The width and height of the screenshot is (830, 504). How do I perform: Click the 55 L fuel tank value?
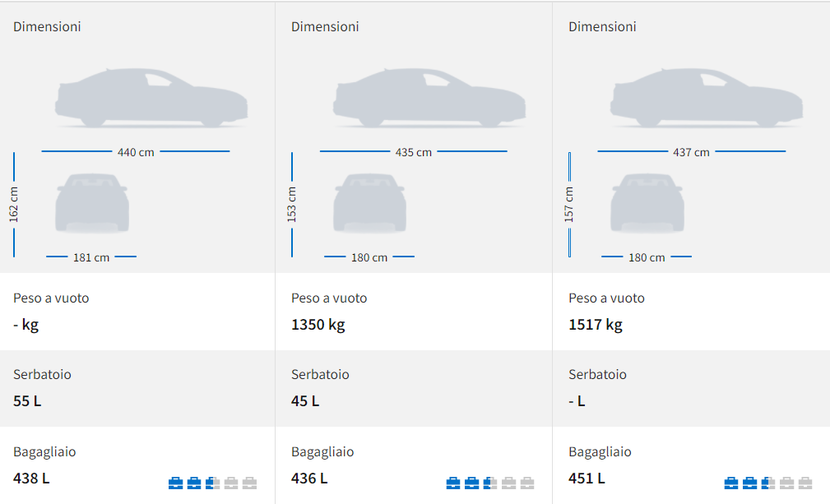[x=28, y=401]
